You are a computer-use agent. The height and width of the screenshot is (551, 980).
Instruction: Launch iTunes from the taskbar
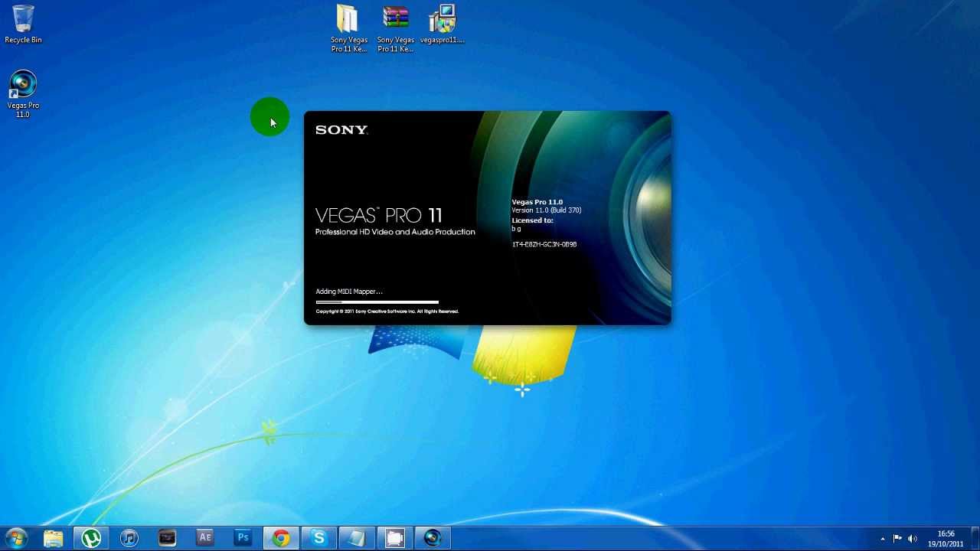click(x=129, y=538)
